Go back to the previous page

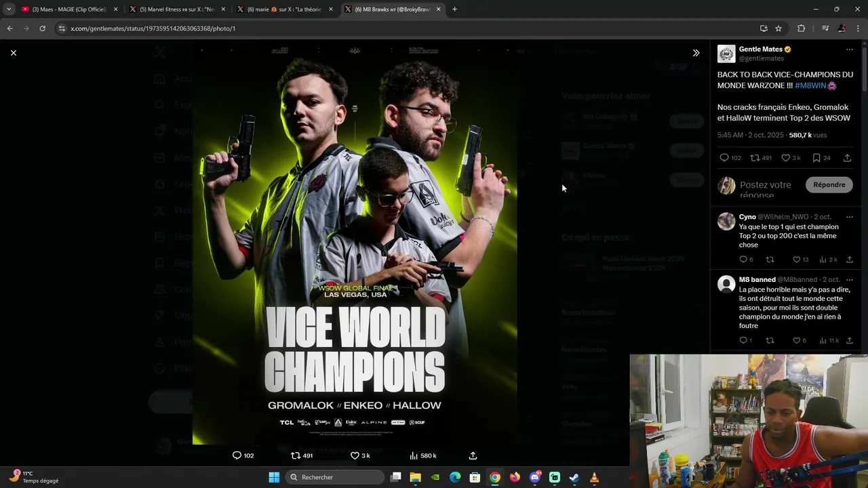9,28
